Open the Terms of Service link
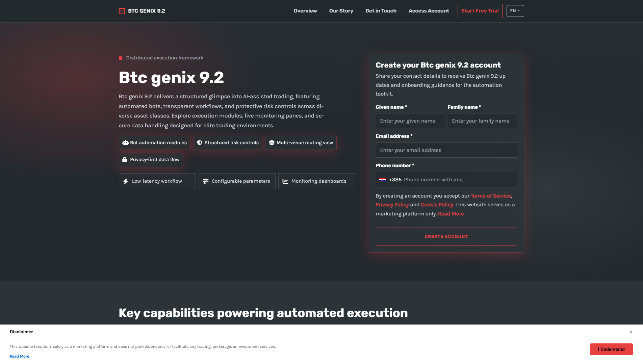Screen dimensions: 643x364 [x=491, y=196]
